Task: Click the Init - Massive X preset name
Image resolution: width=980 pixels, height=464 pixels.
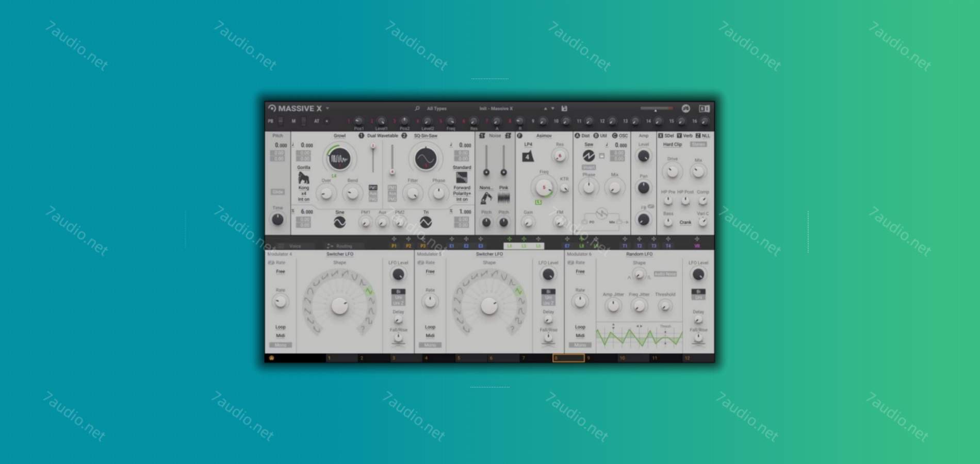Action: coord(496,109)
